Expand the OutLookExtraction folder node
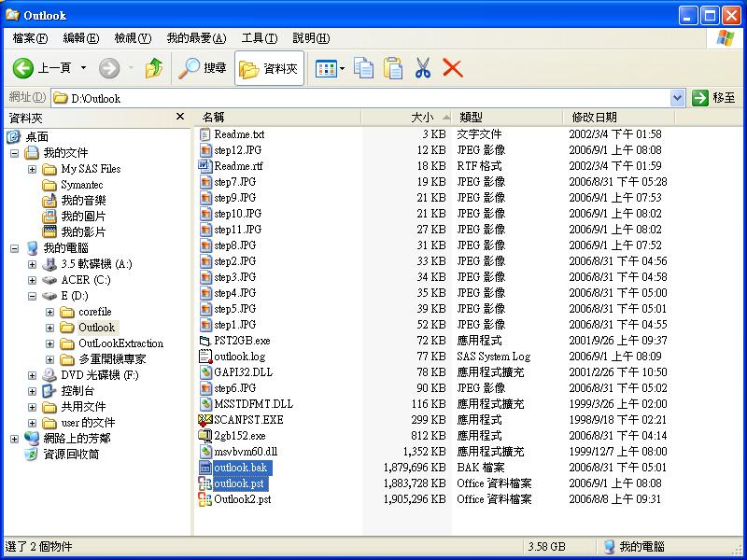Screen dimensions: 747x560 [x=49, y=343]
